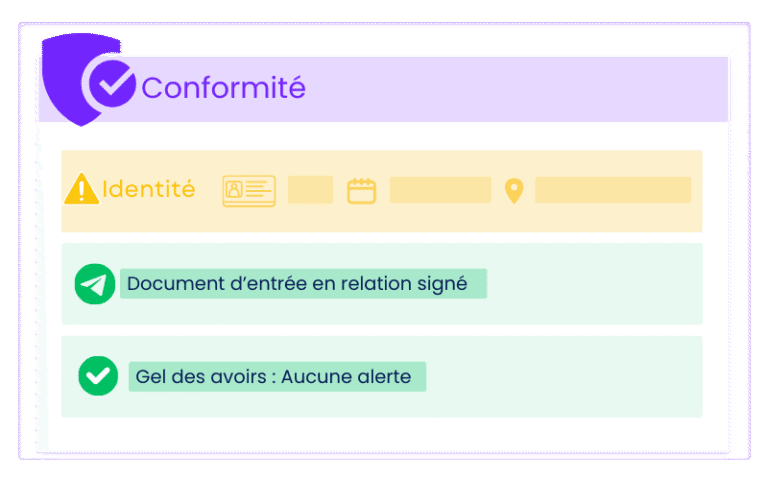This screenshot has height=480, width=768.
Task: Select the Identité label
Action: click(x=149, y=189)
